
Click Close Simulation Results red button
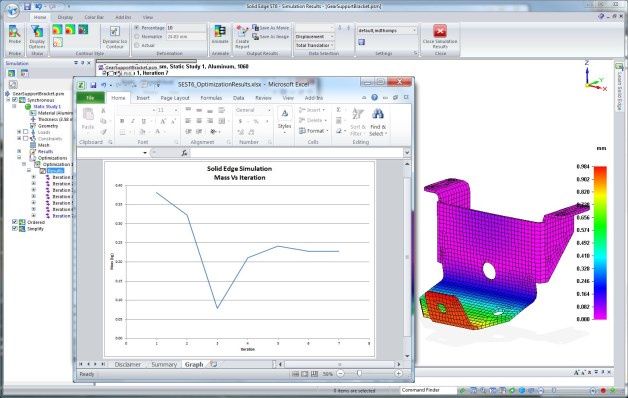[440, 36]
